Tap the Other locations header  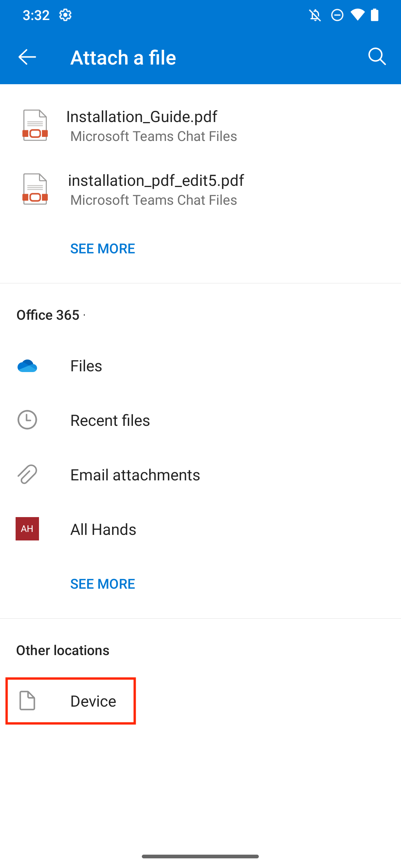point(63,650)
